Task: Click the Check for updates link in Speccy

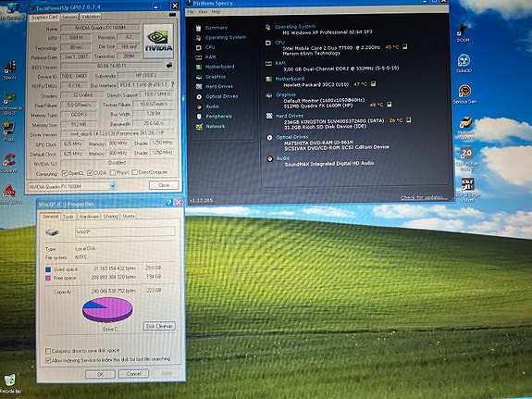Action: [424, 197]
